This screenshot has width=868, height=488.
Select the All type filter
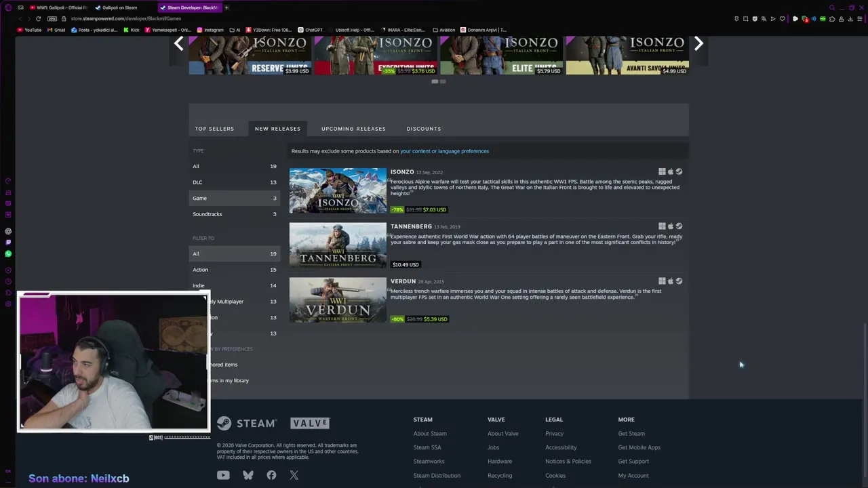coord(234,166)
